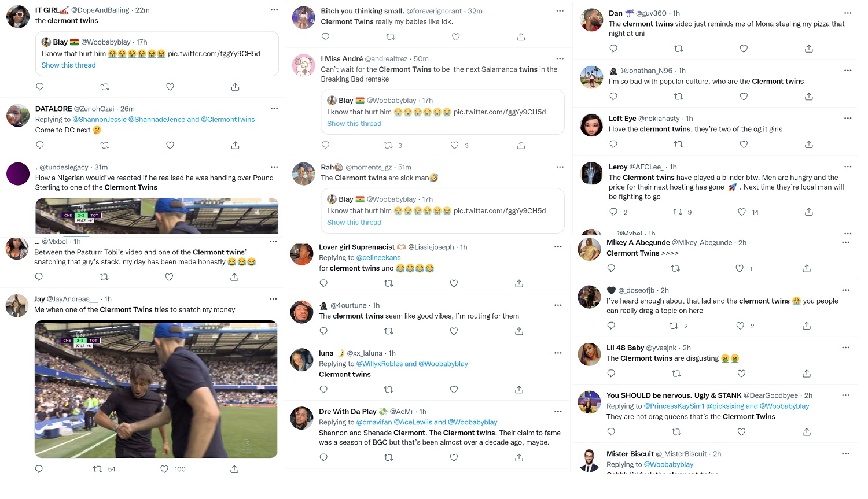Like Left Eye's og it girls tweet
868x499 pixels.
744,144
